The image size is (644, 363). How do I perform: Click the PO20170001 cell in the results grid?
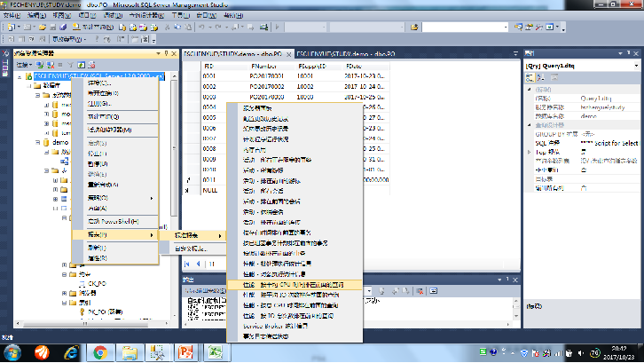(271, 76)
